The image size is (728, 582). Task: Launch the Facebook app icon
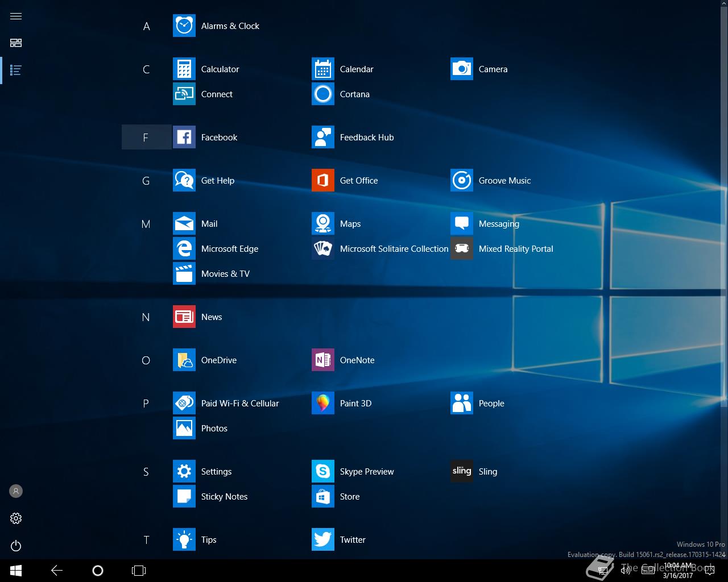(x=184, y=138)
